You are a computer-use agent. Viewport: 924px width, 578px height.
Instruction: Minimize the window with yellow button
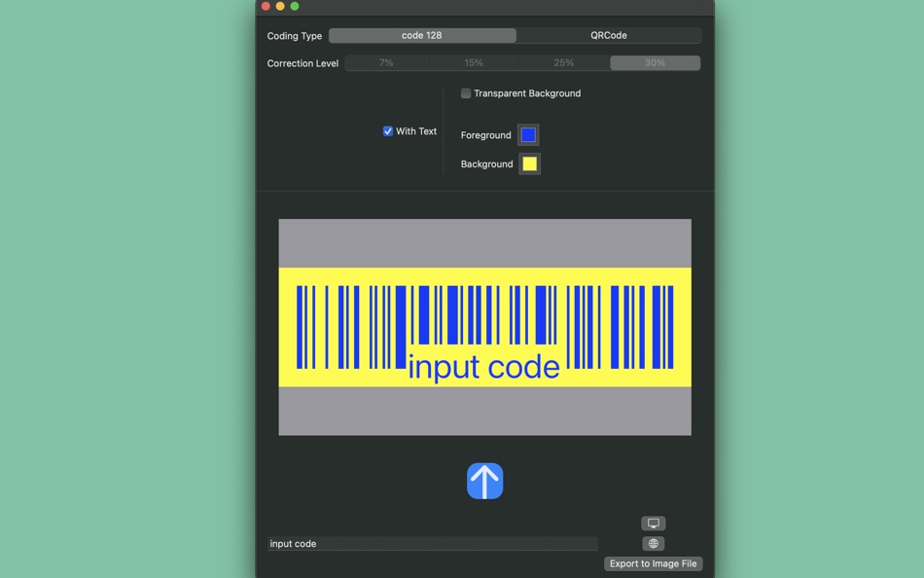(x=280, y=6)
